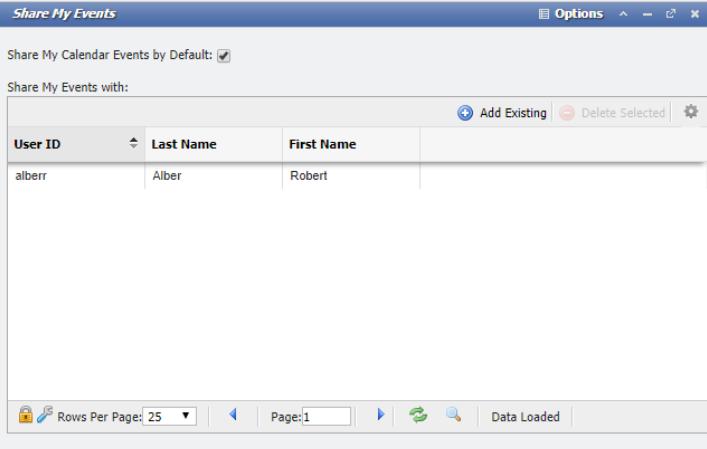Minimize the Share My Events panel

pyautogui.click(x=647, y=14)
